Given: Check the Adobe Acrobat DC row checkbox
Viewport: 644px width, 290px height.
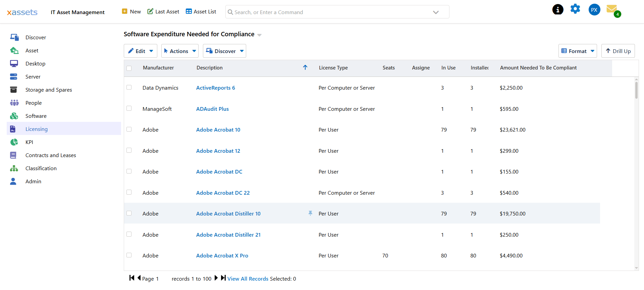Looking at the screenshot, I should [x=129, y=171].
